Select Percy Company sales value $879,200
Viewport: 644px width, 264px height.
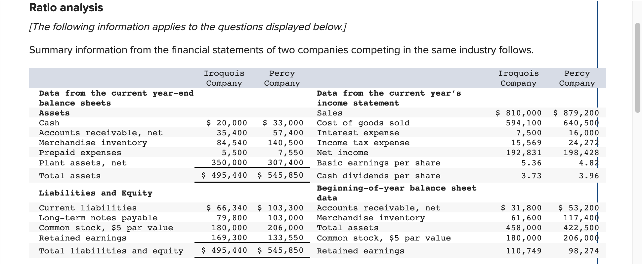point(576,113)
